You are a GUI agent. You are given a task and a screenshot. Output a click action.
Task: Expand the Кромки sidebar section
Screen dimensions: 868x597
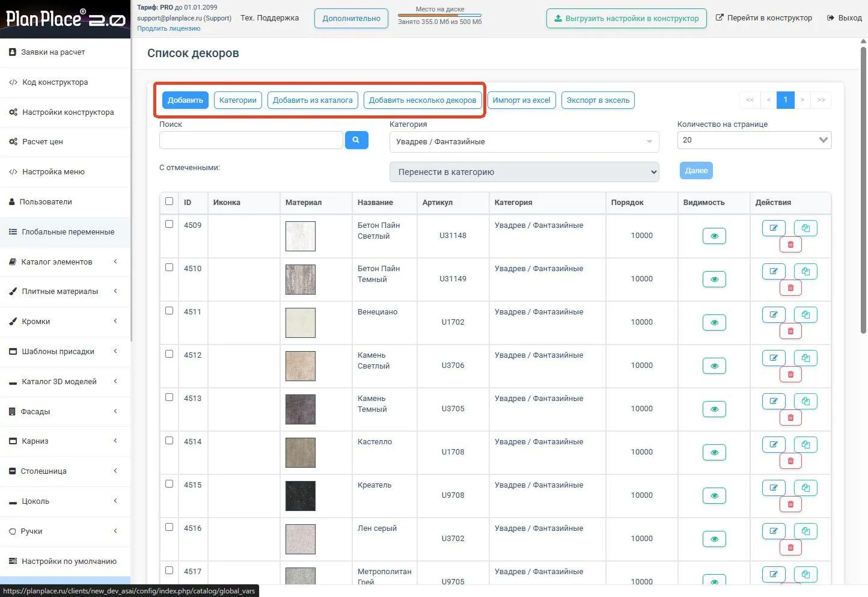click(65, 322)
